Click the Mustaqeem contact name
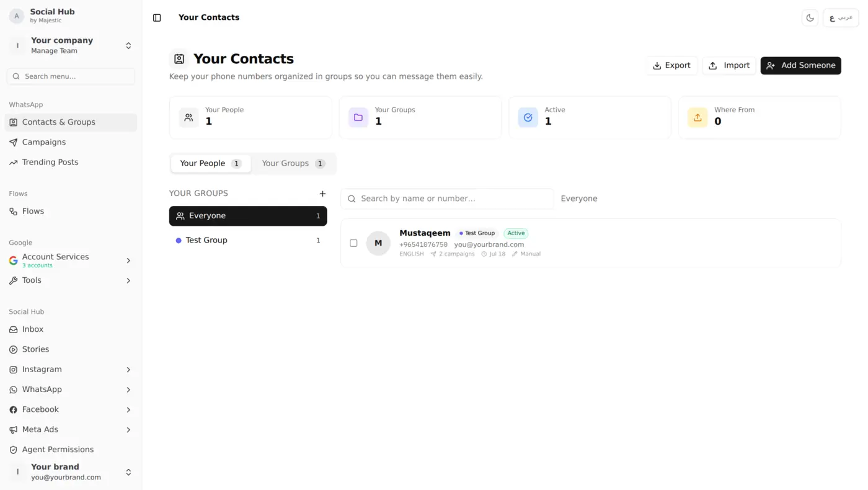Screen dimensions: 868x490 pyautogui.click(x=425, y=233)
